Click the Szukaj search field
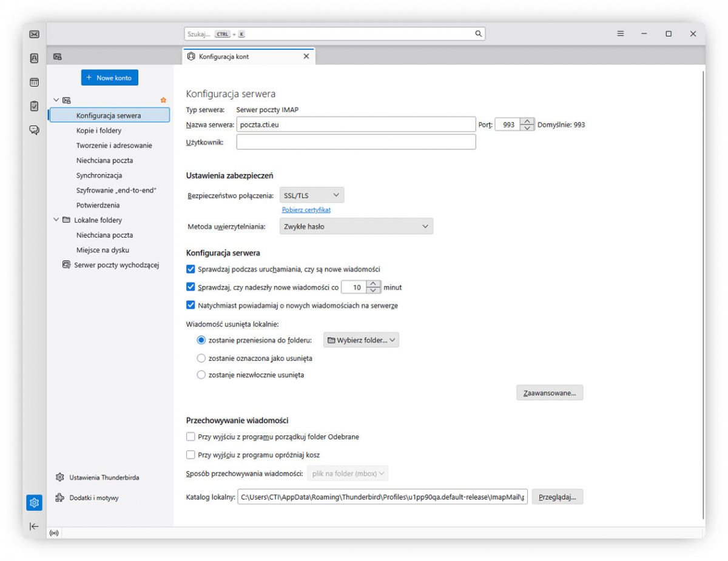Viewport: 728px width, 561px height. pyautogui.click(x=333, y=33)
